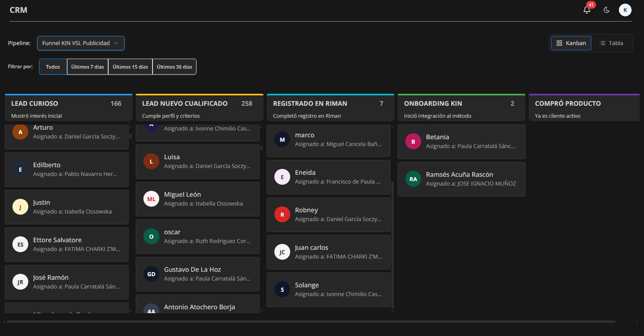This screenshot has width=644, height=336.
Task: Apply the Últimos 15 días filter
Action: point(130,67)
